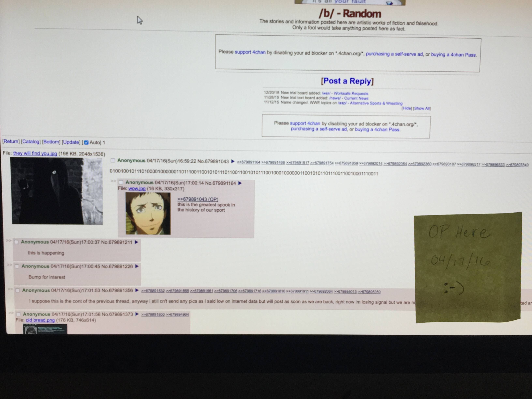
Task: Open the file link 'they will find you.jpg'
Action: [x=35, y=153]
